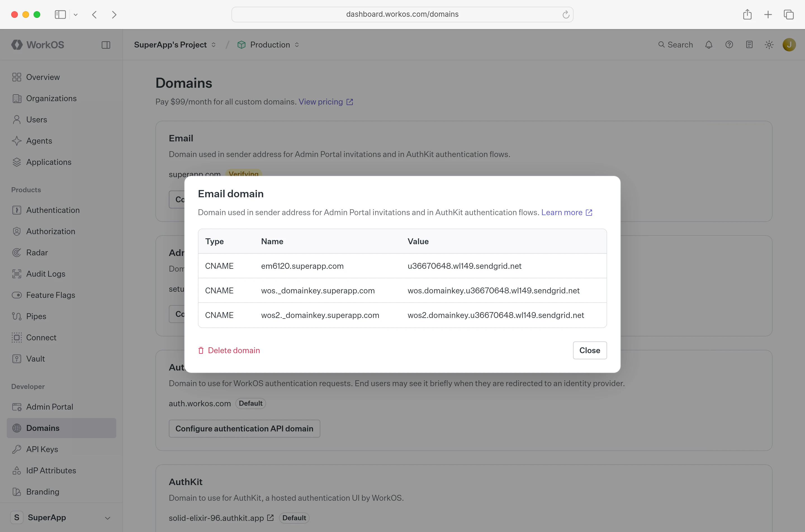Image resolution: width=805 pixels, height=532 pixels.
Task: Open Feature Flags in the sidebar
Action: click(61, 295)
